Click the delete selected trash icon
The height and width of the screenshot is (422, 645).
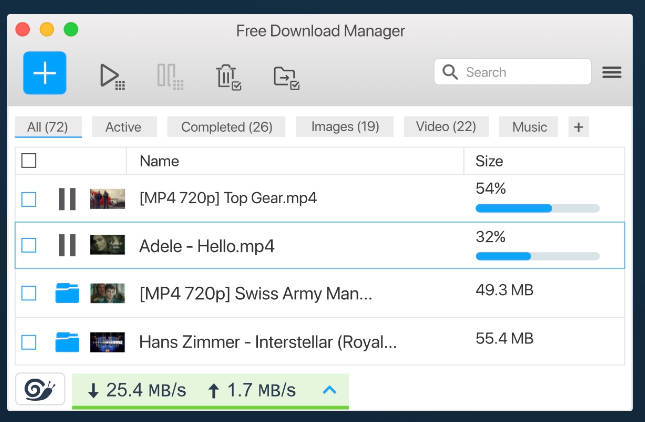(228, 77)
